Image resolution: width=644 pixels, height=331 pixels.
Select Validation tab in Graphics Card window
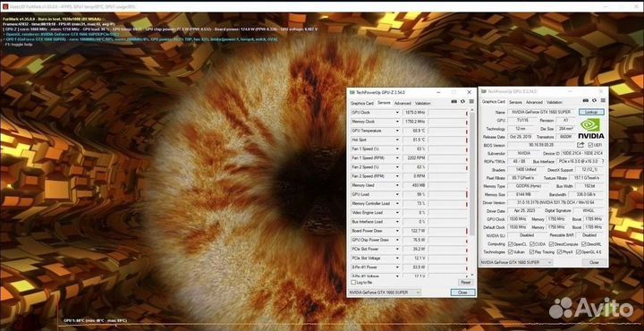554,102
